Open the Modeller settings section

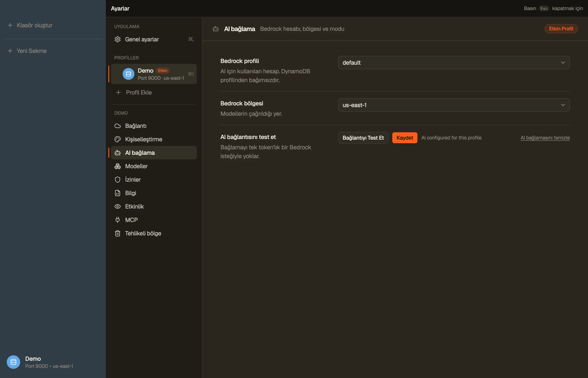pos(154,166)
